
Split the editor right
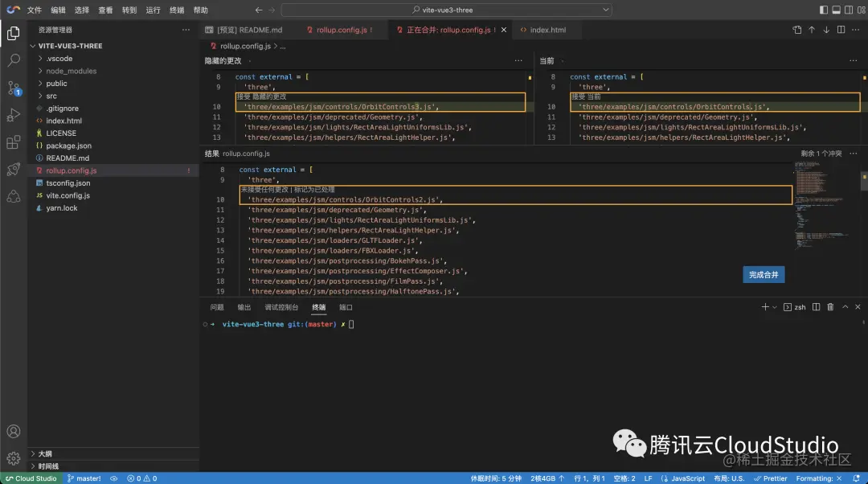[x=841, y=30]
